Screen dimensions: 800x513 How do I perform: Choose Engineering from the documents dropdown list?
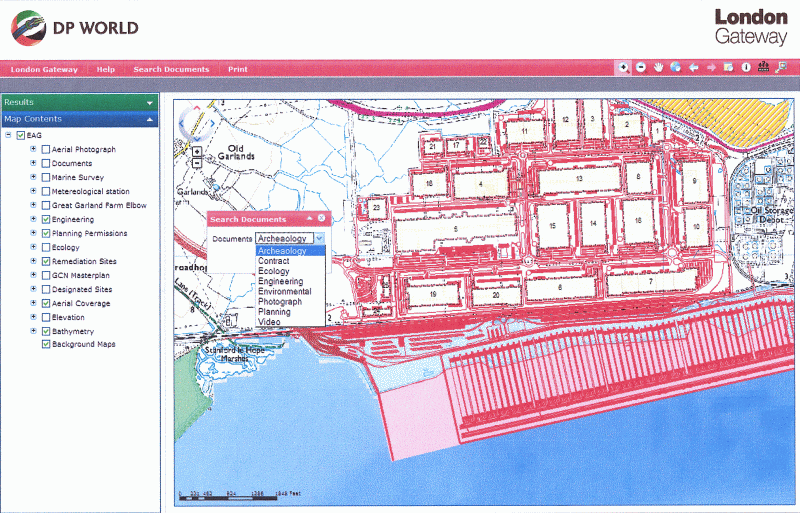click(x=290, y=281)
